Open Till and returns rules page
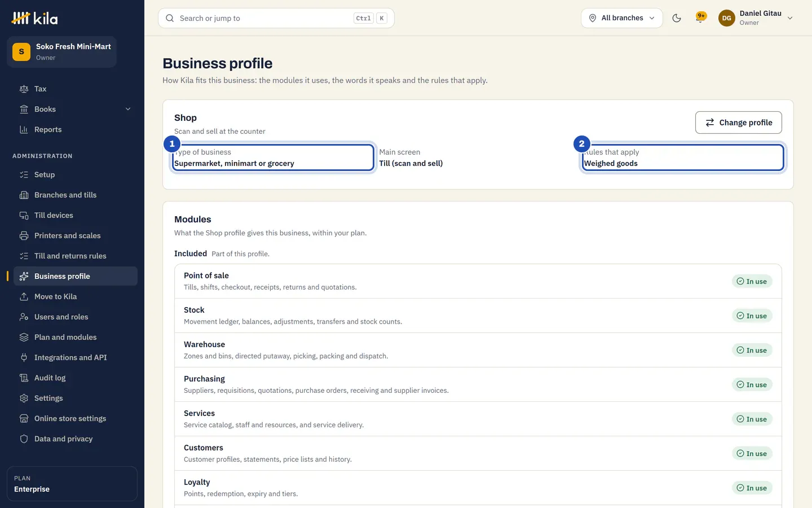The image size is (812, 508). [76, 256]
